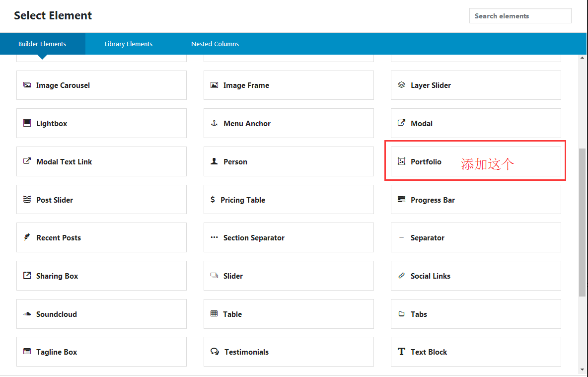Insert the Progress Bar element
The height and width of the screenshot is (377, 588).
476,200
